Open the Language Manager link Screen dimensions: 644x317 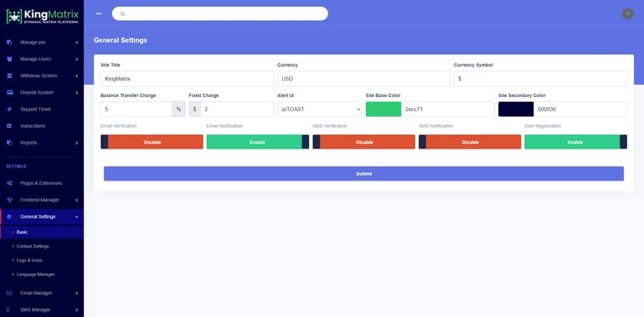coord(35,275)
